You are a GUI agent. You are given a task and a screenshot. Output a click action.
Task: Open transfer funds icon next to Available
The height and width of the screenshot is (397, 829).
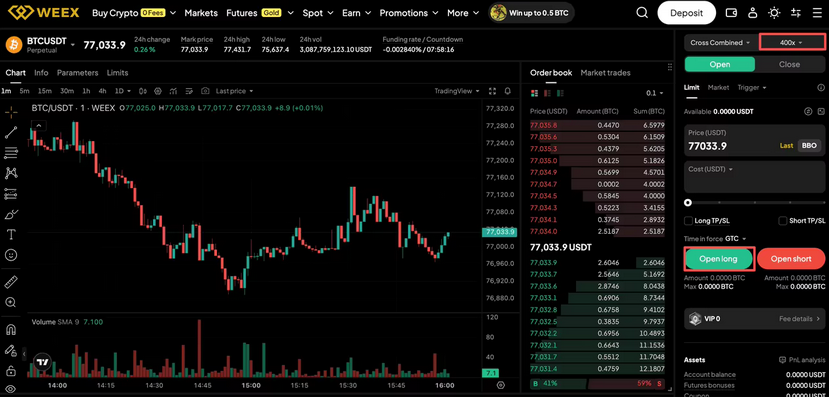point(808,112)
